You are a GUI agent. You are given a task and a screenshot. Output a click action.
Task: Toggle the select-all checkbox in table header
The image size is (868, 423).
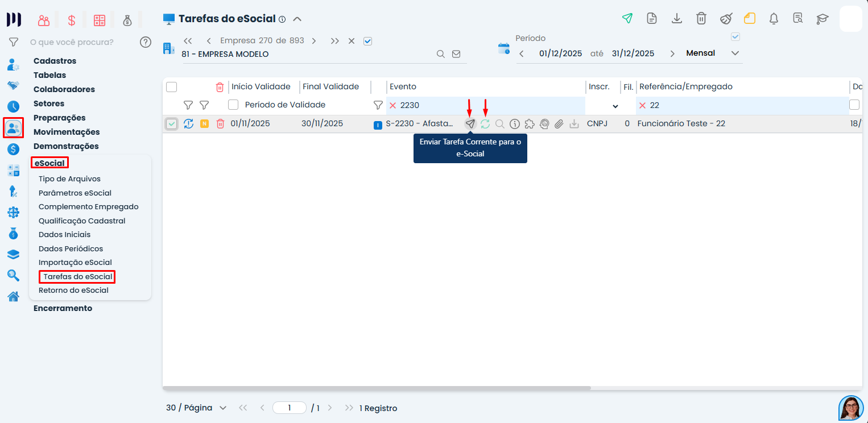[172, 87]
